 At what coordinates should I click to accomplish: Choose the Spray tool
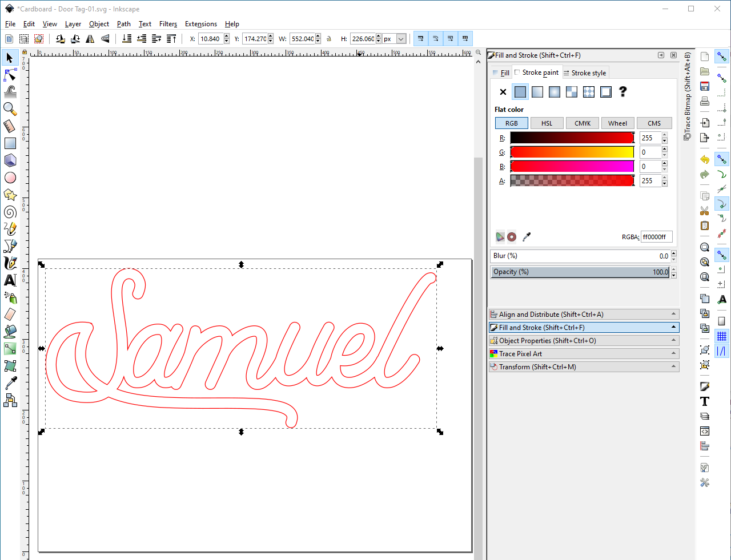(10, 297)
